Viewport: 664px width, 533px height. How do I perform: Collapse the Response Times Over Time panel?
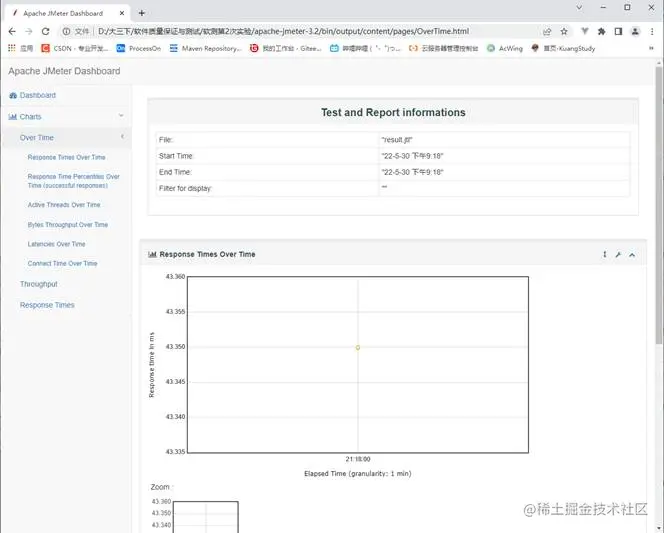tap(632, 254)
